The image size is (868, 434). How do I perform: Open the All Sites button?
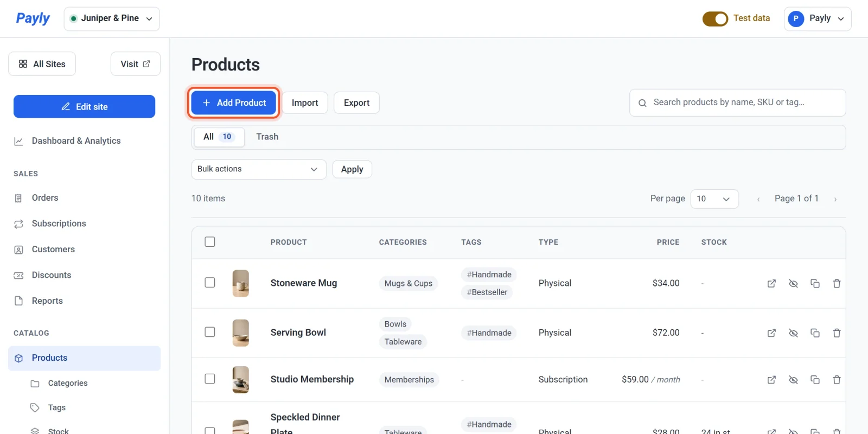click(42, 64)
